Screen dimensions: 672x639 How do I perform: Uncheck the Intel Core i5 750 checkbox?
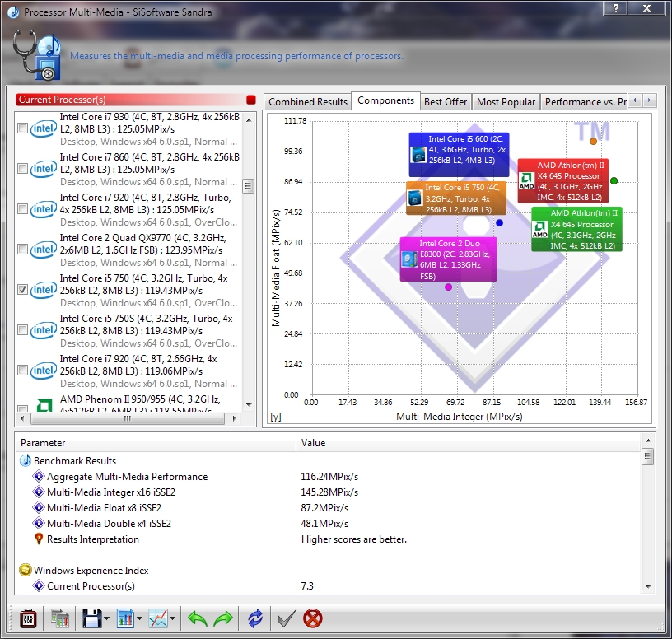(22, 289)
